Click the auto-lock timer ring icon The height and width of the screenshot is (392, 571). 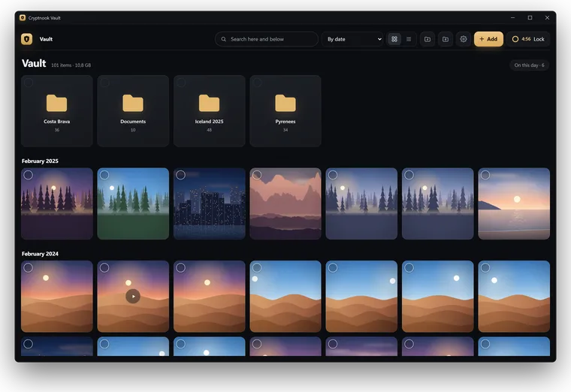[515, 39]
